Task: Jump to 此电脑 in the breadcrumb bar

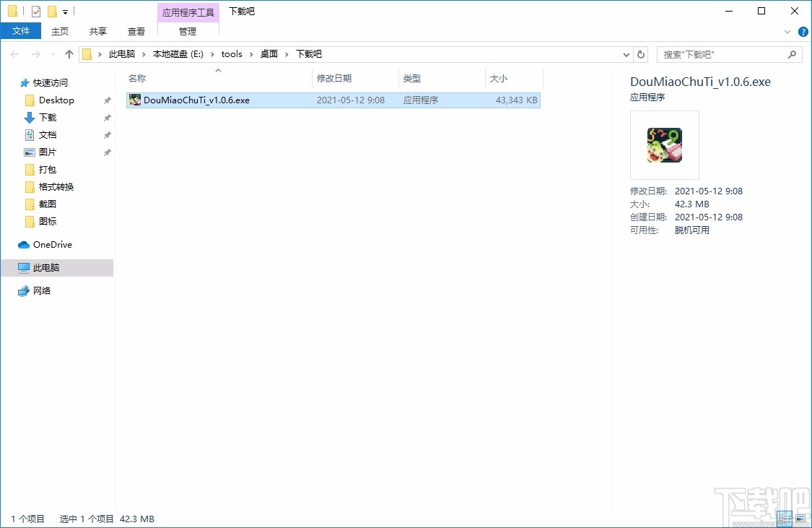Action: click(121, 53)
